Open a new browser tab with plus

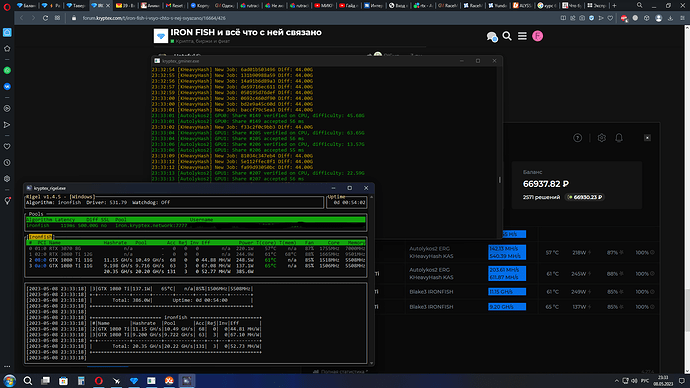tap(614, 5)
